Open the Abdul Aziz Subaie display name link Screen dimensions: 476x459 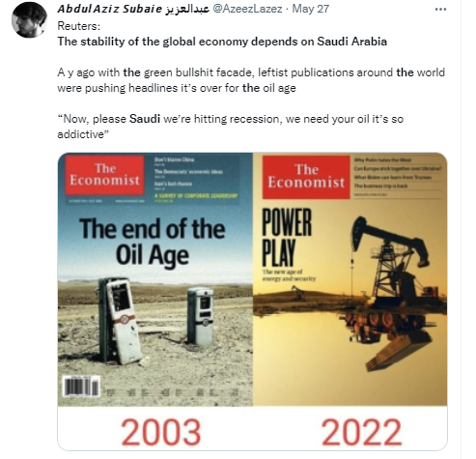click(133, 9)
